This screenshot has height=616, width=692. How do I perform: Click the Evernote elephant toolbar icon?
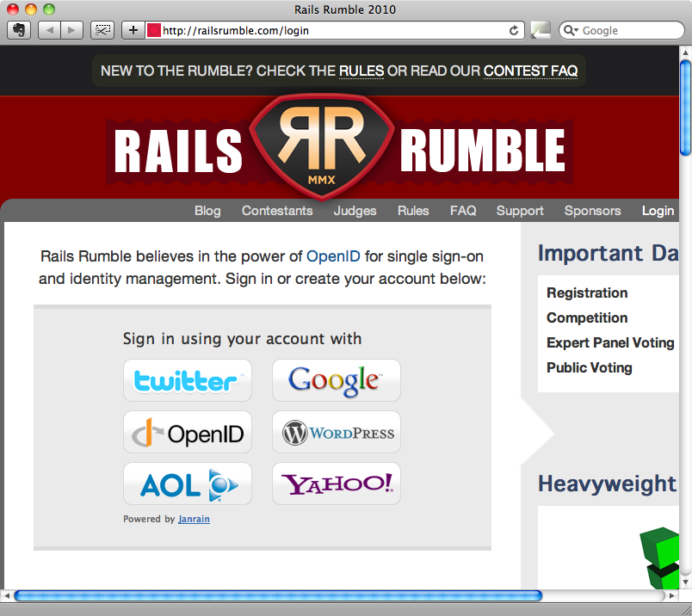coord(19,30)
